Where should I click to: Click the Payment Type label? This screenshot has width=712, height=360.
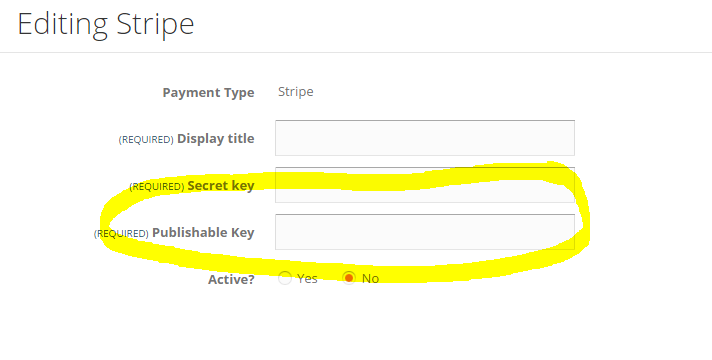coord(208,93)
